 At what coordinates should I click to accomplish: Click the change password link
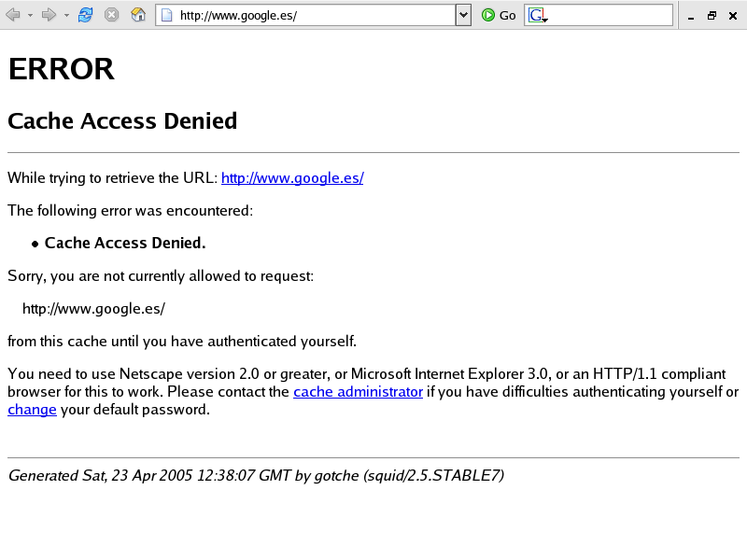point(32,410)
